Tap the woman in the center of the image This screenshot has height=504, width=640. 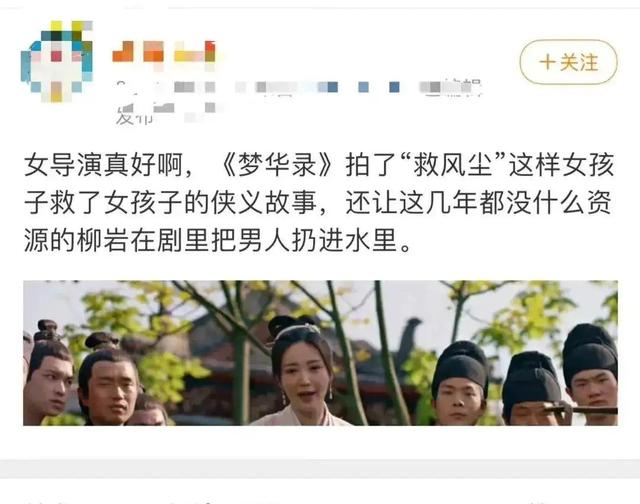[302, 373]
